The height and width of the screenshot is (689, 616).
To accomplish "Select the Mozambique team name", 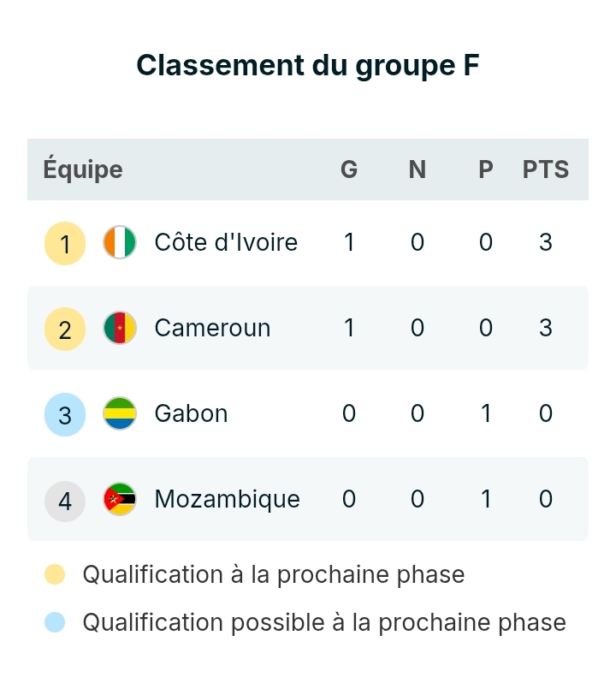I will coord(227,500).
